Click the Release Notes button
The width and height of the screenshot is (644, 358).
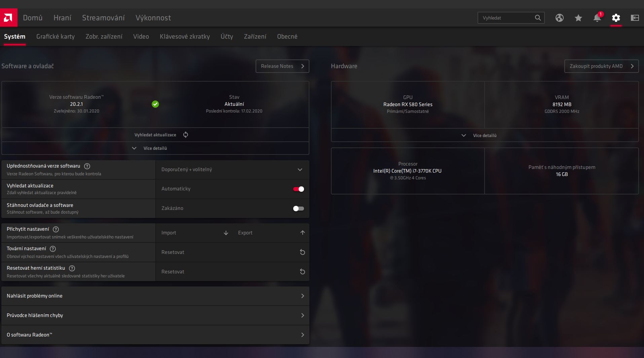282,66
